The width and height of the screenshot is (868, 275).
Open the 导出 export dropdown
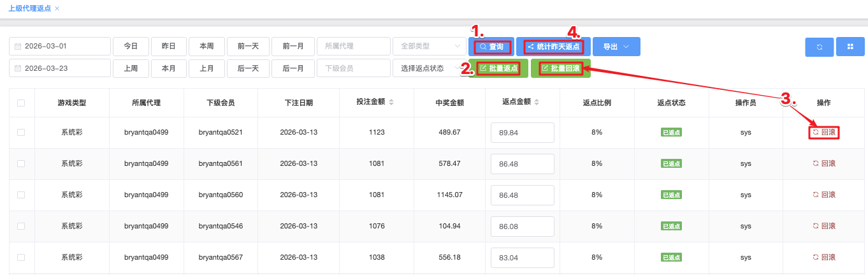(616, 47)
